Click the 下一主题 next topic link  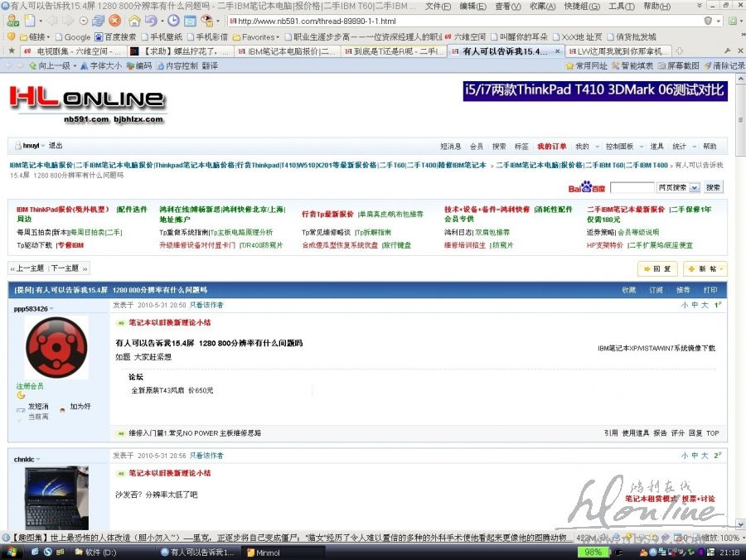68,268
